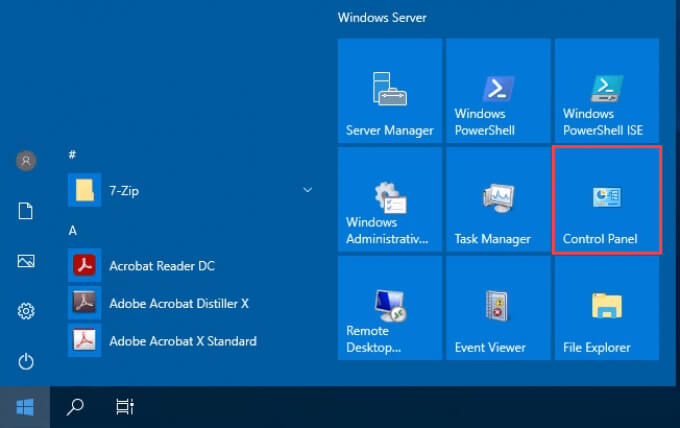Open the Windows PowerShell ISE tile

[607, 90]
